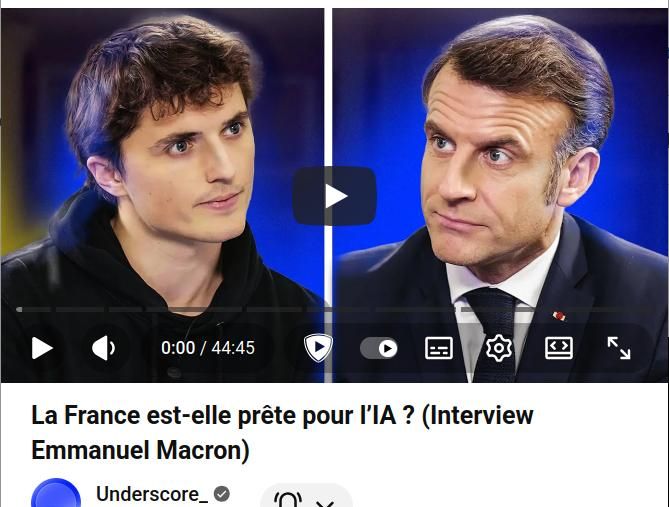Open the notification bell dropdown
Viewport: 669px width, 507px height.
click(x=306, y=496)
